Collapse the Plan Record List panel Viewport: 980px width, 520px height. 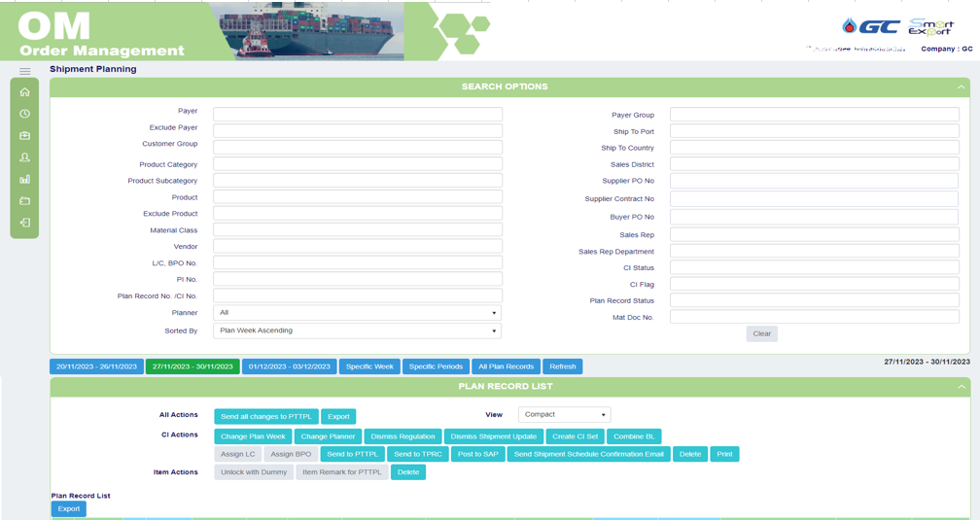[961, 387]
